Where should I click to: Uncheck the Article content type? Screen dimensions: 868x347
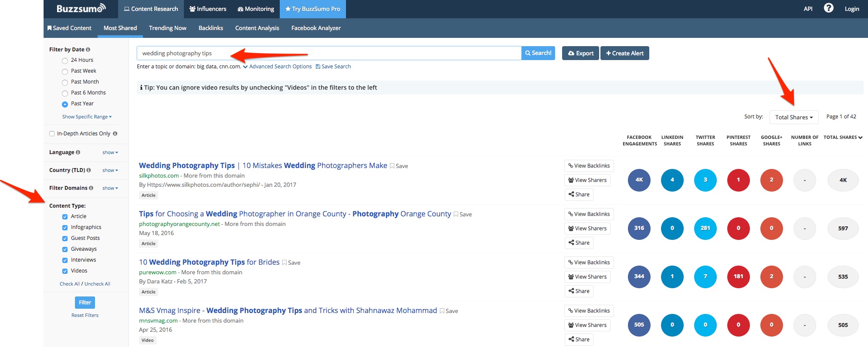click(x=65, y=217)
